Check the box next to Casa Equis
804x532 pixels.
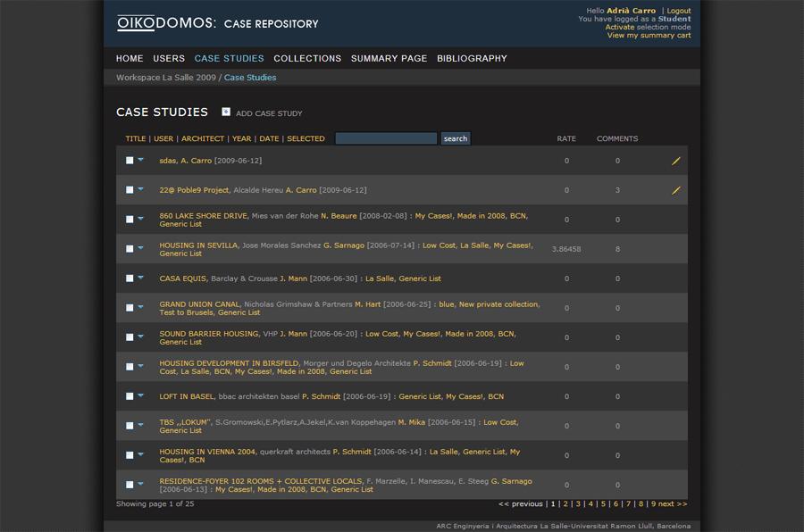(130, 278)
